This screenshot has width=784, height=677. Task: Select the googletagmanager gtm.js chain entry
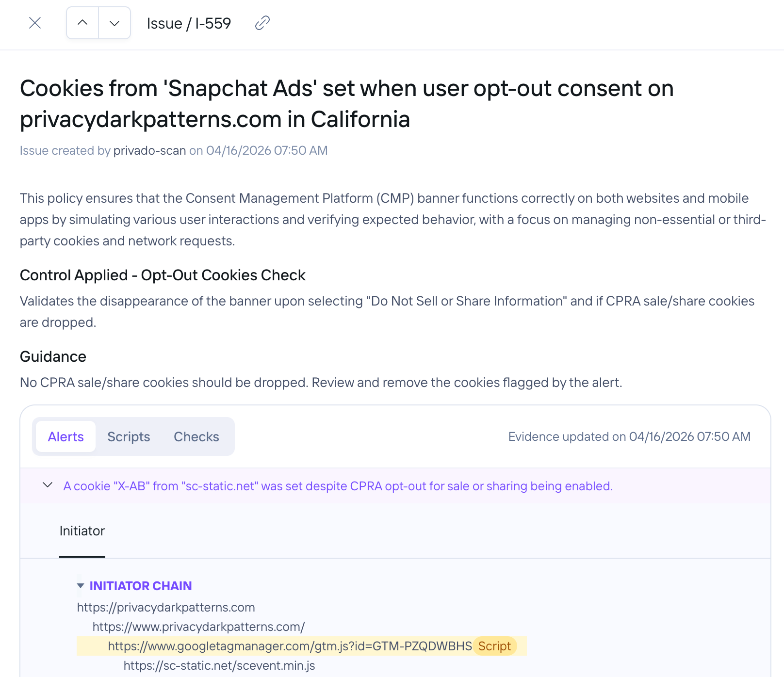290,646
